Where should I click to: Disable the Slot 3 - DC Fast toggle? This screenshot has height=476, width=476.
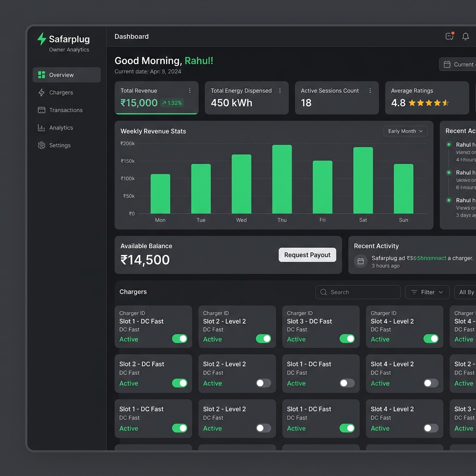[347, 338]
